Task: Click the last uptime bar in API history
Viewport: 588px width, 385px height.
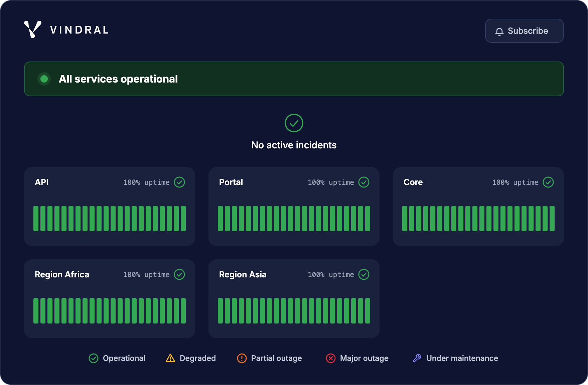Action: (183, 219)
